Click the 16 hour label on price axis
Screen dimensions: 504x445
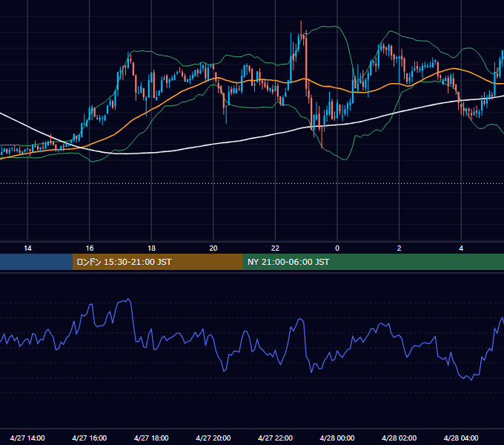[90, 248]
